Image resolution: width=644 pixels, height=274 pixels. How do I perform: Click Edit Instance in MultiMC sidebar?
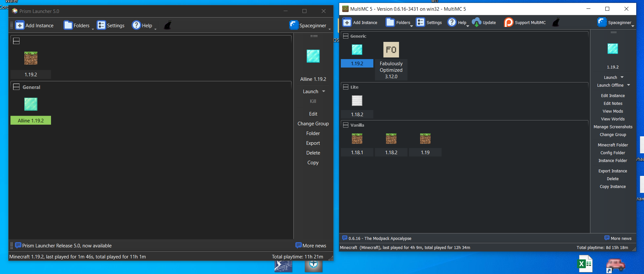click(x=613, y=96)
